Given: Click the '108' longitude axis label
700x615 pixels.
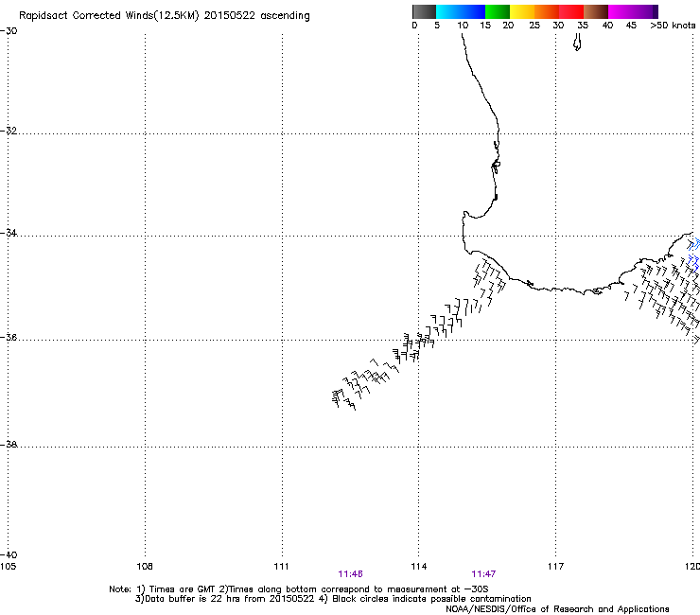Looking at the screenshot, I should (145, 567).
